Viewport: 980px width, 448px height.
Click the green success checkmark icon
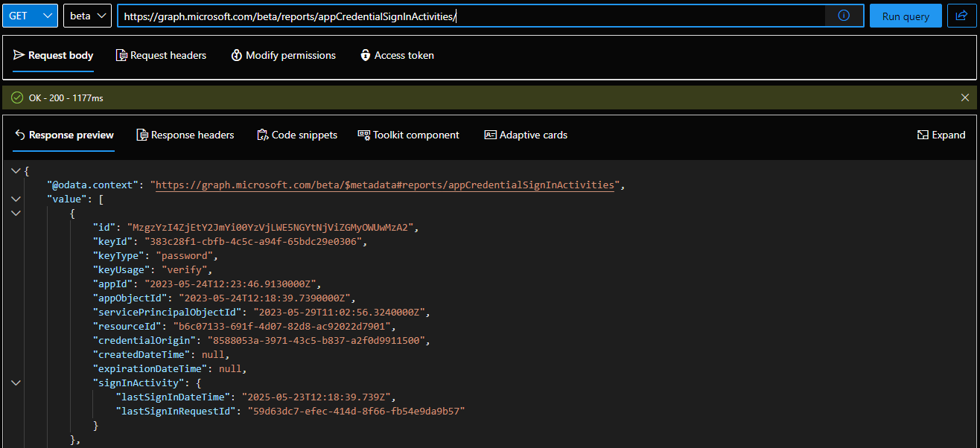(17, 97)
